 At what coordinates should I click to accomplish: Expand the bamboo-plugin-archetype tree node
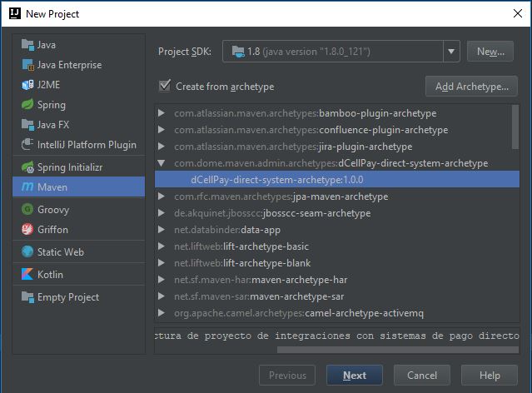pos(162,113)
